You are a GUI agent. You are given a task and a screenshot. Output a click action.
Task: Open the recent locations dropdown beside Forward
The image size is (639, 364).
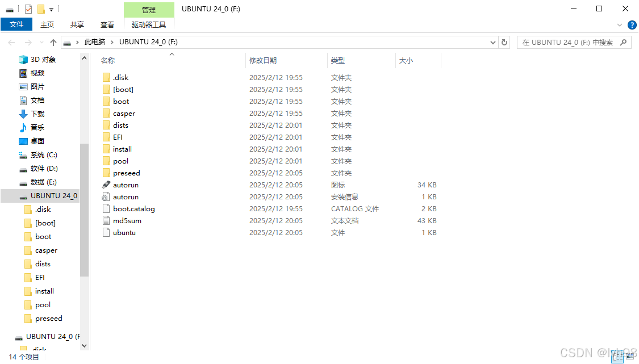click(41, 43)
